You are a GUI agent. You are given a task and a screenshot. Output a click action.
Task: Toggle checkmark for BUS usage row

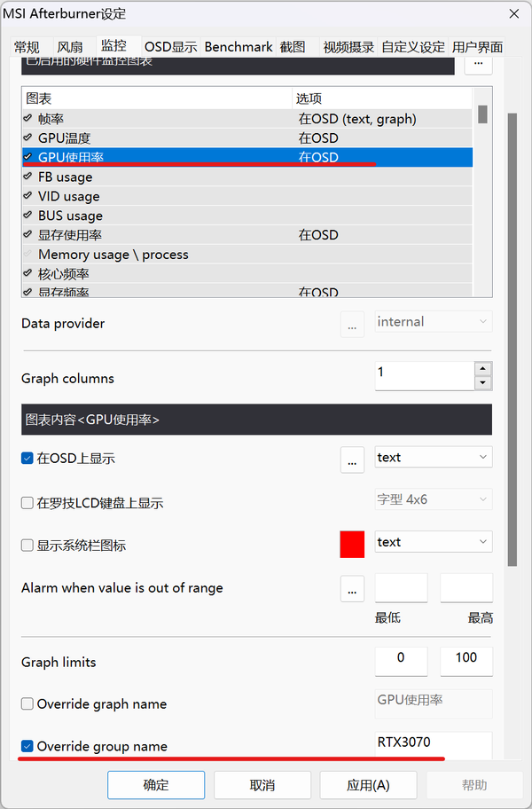click(x=28, y=216)
